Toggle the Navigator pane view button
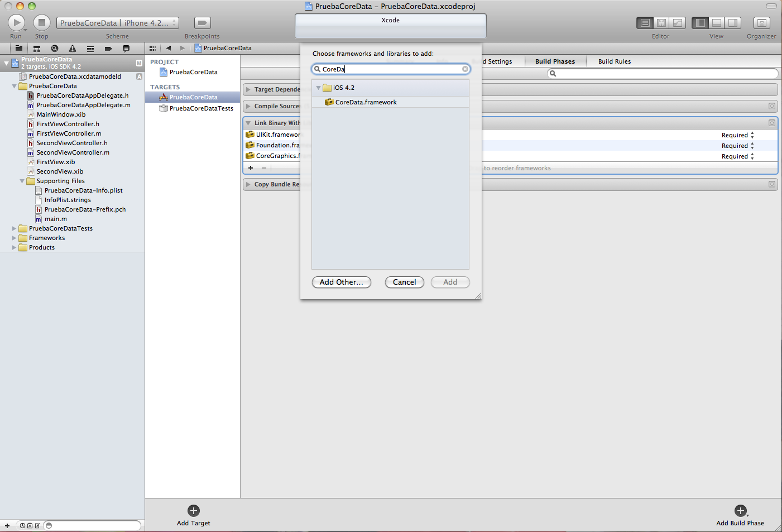Viewport: 782px width, 532px height. (700, 23)
